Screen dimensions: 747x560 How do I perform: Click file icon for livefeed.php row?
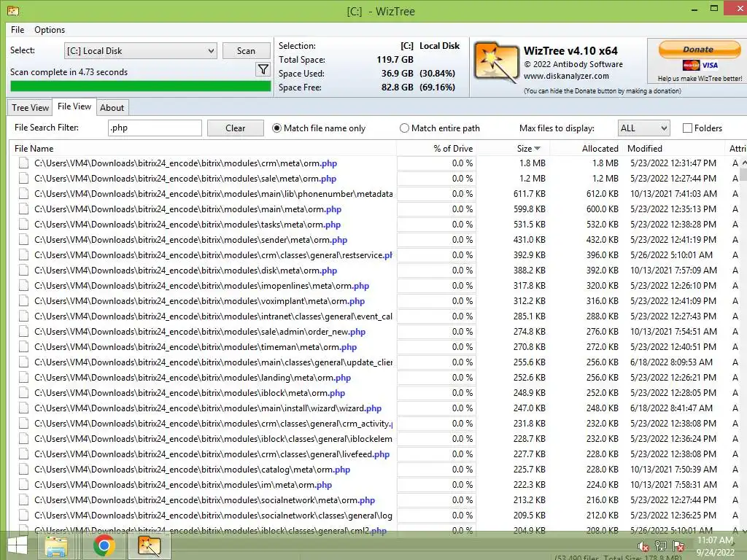pos(23,454)
